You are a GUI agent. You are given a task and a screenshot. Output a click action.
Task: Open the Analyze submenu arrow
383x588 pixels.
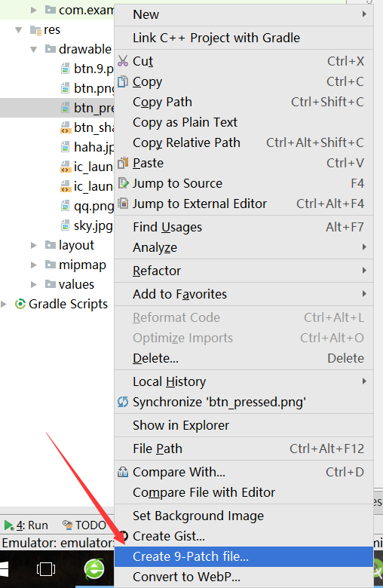point(364,247)
